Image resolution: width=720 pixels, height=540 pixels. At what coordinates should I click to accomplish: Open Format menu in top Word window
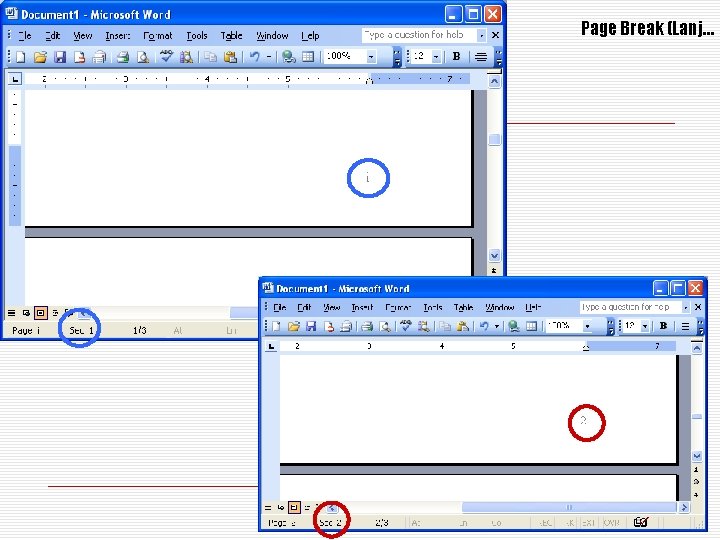[x=158, y=35]
